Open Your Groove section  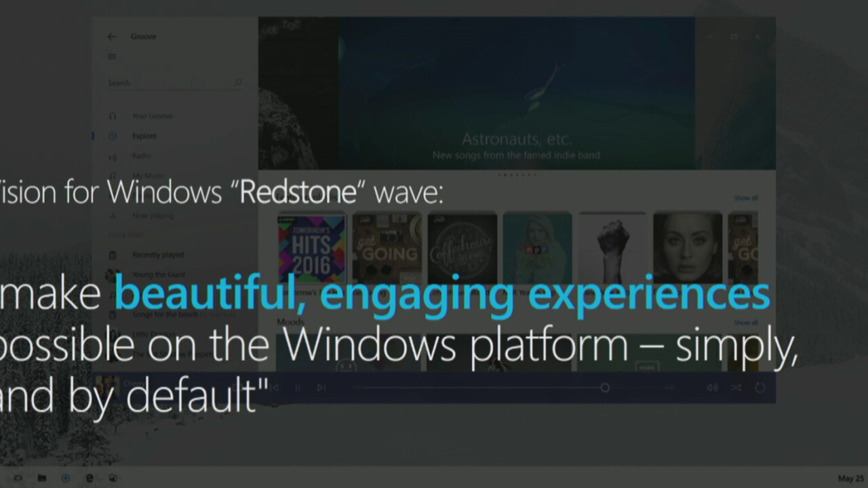[x=152, y=116]
